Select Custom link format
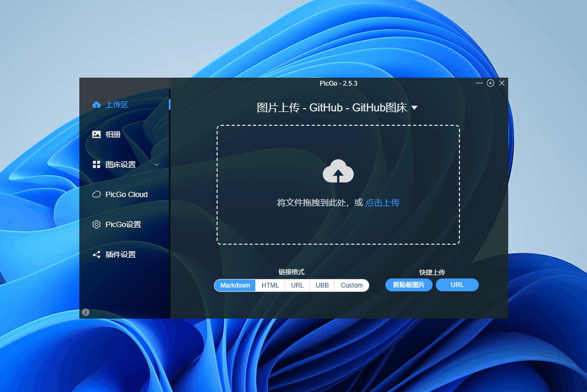The image size is (587, 392). click(x=352, y=285)
